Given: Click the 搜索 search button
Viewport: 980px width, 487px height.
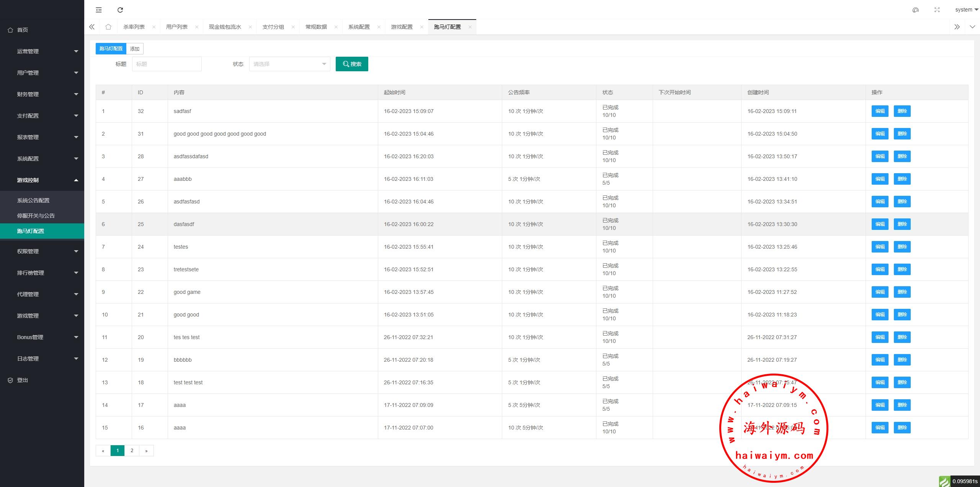Looking at the screenshot, I should [x=352, y=64].
